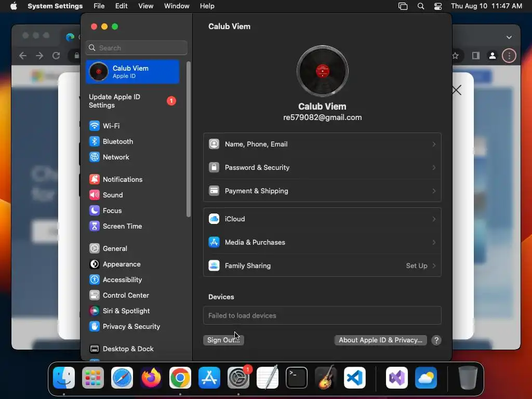Open Chrome's three-dot menu in background
The height and width of the screenshot is (399, 532).
tap(509, 56)
